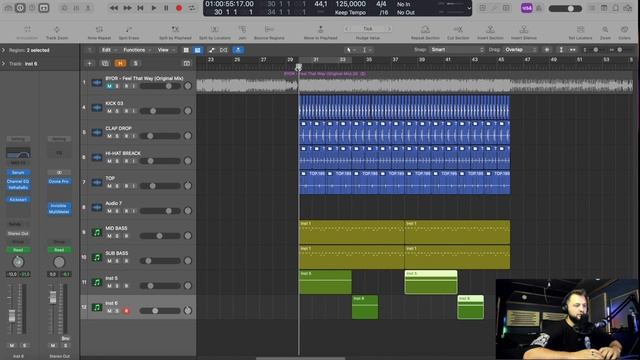Click the Stereo Out output slot
Image resolution: width=640 pixels, height=360 pixels.
pyautogui.click(x=18, y=233)
